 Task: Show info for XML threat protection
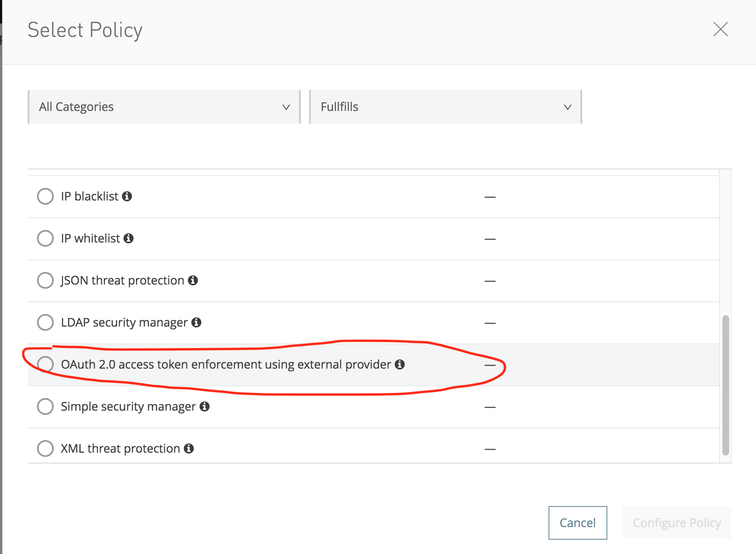(189, 448)
